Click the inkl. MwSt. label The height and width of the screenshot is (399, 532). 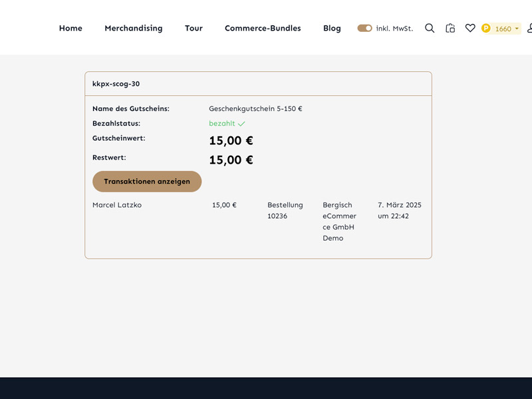[394, 28]
